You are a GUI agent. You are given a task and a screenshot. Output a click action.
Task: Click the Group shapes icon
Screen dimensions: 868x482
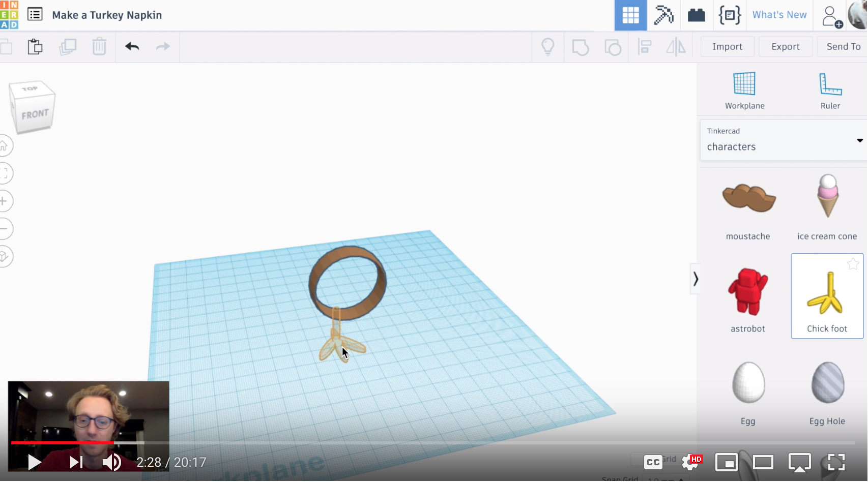[x=580, y=46]
